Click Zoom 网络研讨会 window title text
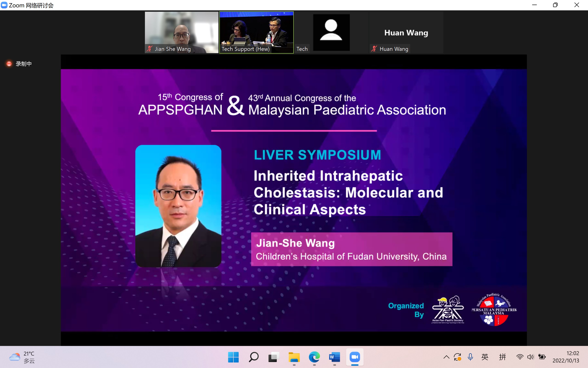 [x=31, y=5]
